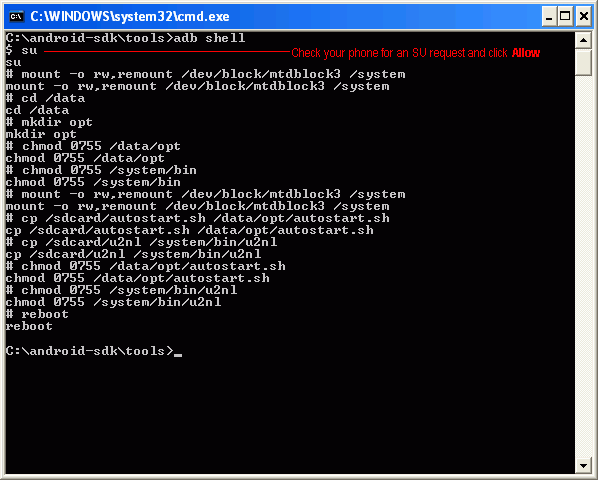The height and width of the screenshot is (480, 598).
Task: Click the 'adb shell' command line
Action: coord(125,38)
